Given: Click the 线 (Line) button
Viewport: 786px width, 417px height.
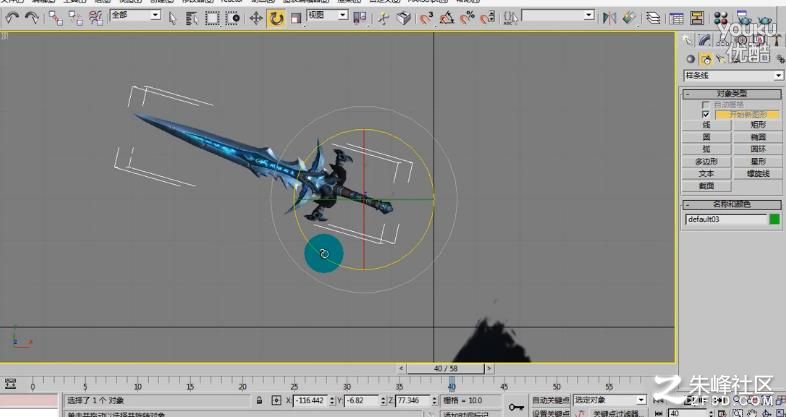Looking at the screenshot, I should click(706, 125).
